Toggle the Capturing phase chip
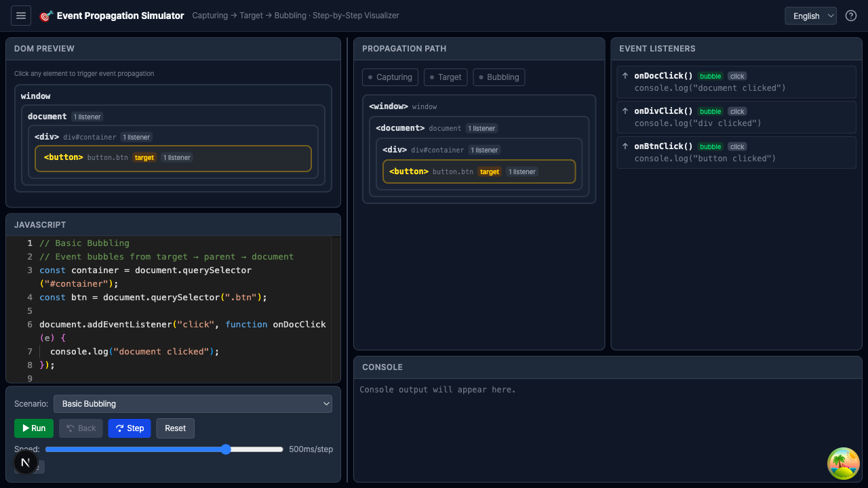The width and height of the screenshot is (868, 488). click(390, 77)
